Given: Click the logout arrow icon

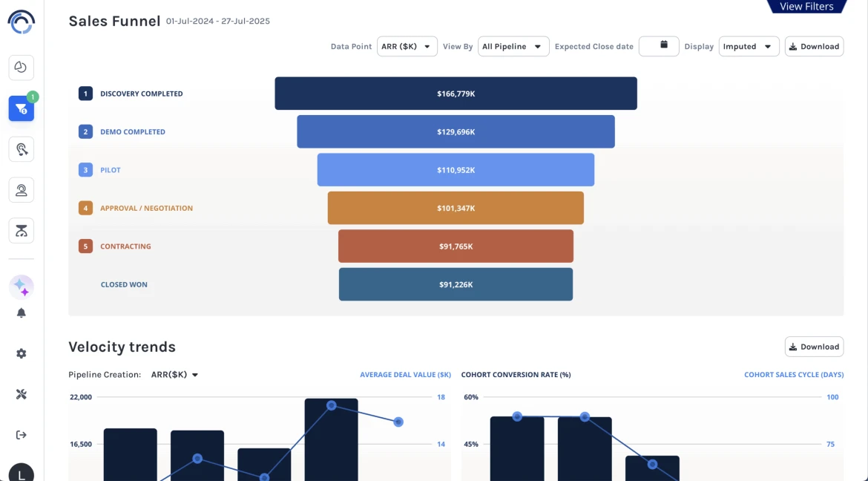Looking at the screenshot, I should click(21, 435).
